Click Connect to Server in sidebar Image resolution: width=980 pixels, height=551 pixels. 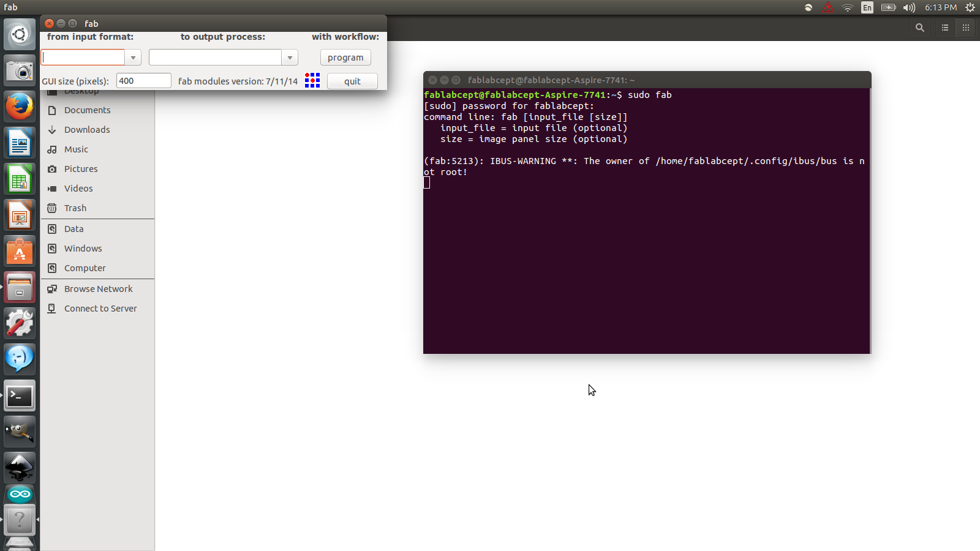(100, 309)
